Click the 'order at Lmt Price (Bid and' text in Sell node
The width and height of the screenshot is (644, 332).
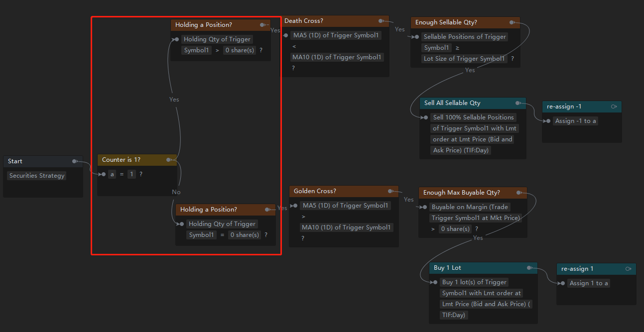(473, 139)
